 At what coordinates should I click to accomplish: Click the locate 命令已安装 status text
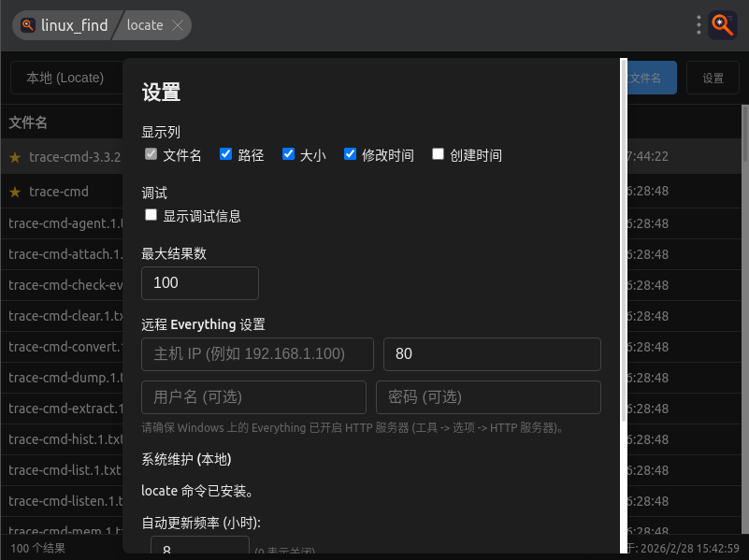point(197,491)
